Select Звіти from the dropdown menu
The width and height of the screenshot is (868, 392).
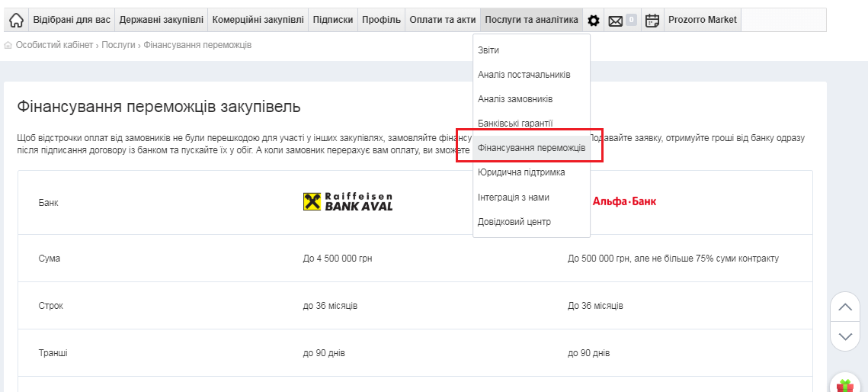pyautogui.click(x=488, y=50)
